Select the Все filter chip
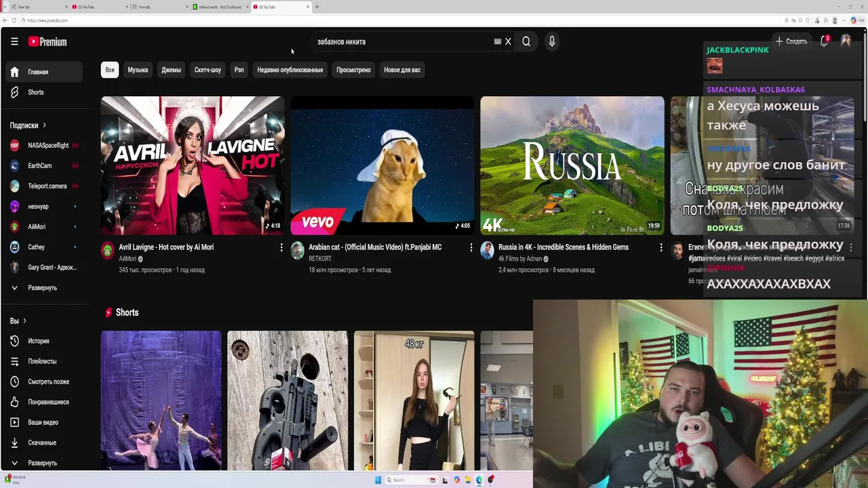This screenshot has height=488, width=868. [x=110, y=70]
